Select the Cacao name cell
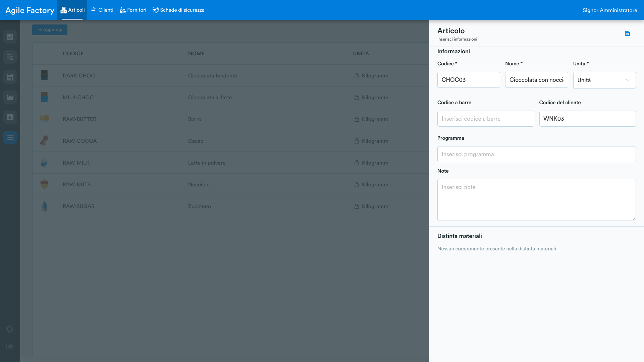644x362 pixels. 196,141
